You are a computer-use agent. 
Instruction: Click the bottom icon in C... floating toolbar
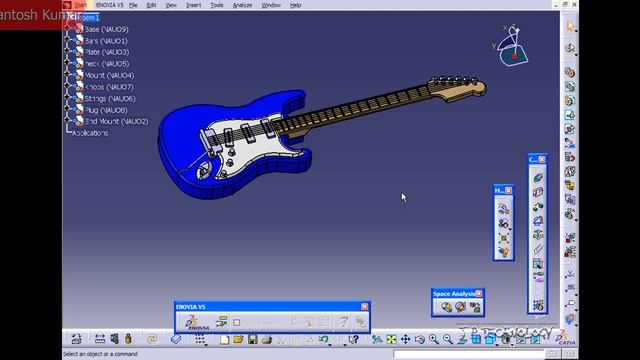tap(538, 305)
